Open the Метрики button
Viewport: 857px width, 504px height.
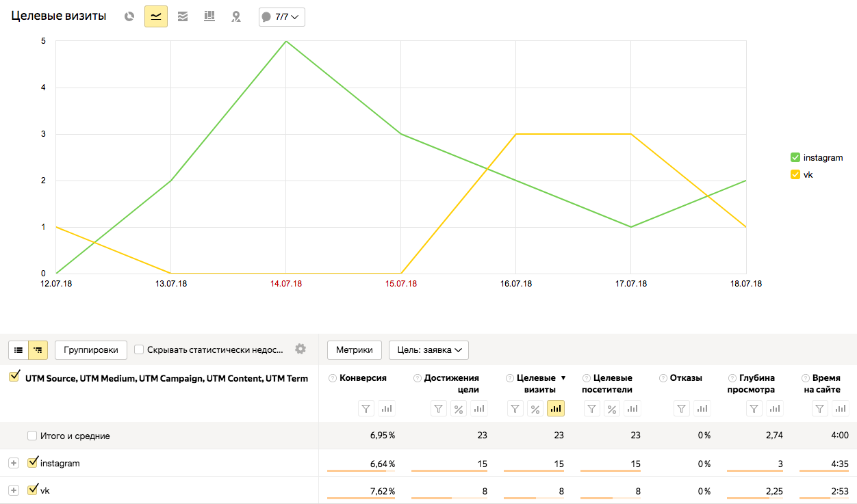point(355,349)
